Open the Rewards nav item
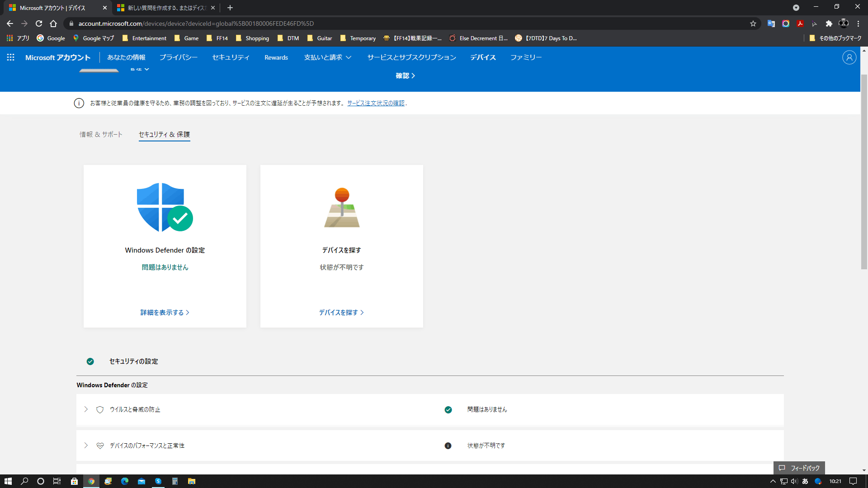Viewport: 868px width, 488px height. [276, 57]
